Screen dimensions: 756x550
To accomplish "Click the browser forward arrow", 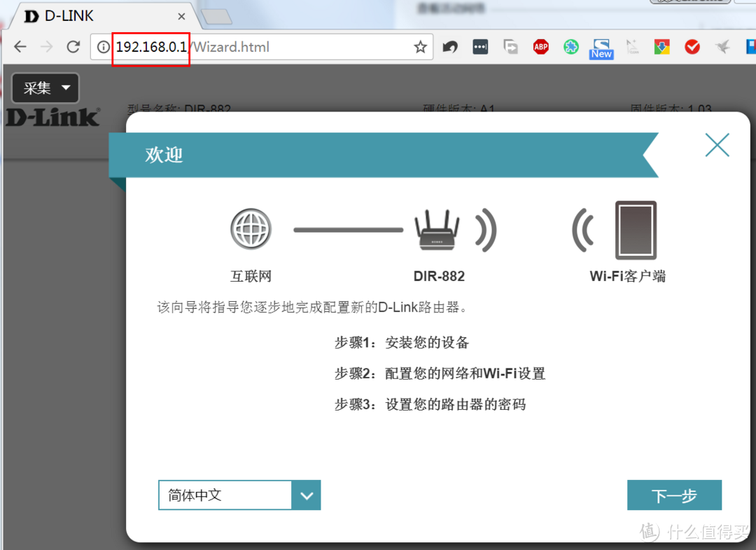I will coord(47,47).
